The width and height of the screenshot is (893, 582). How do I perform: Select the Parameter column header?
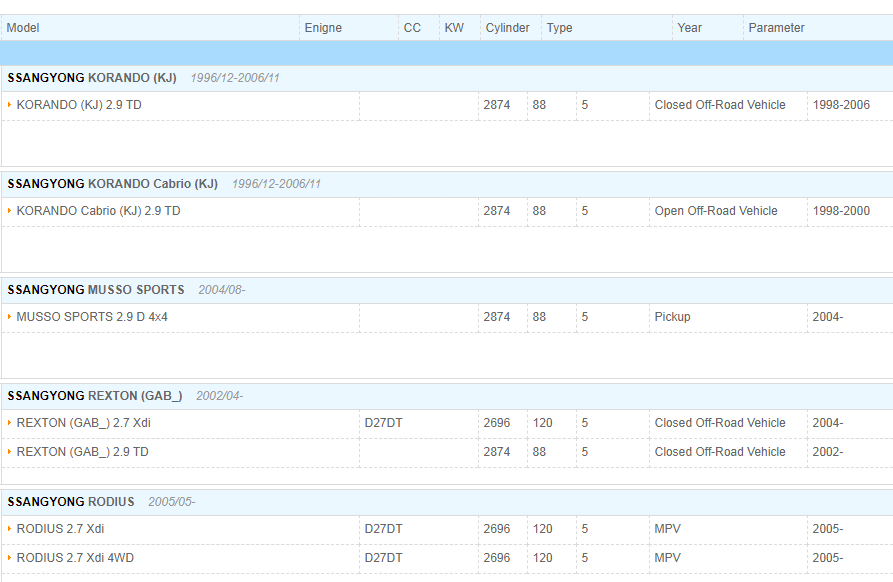[776, 28]
